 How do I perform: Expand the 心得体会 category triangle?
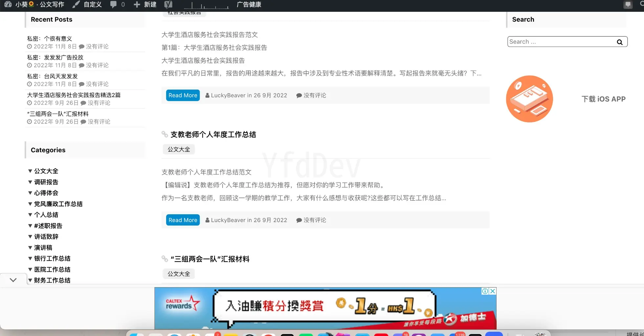click(x=30, y=193)
